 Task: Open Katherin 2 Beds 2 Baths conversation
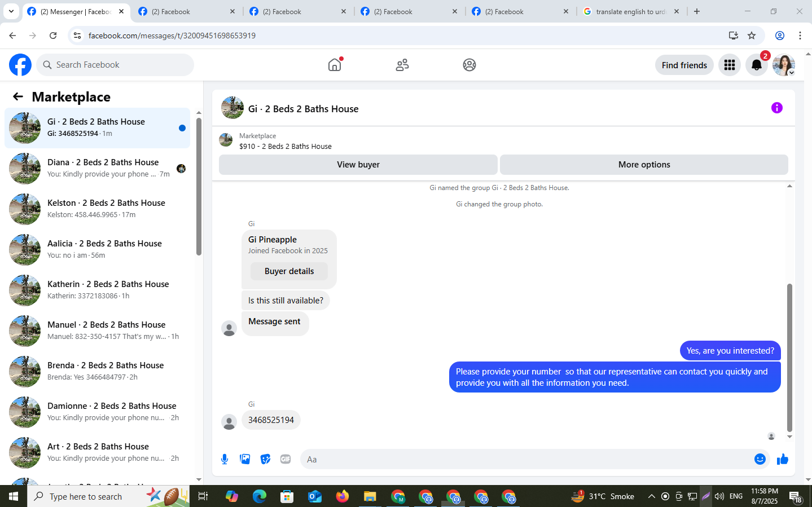point(97,290)
